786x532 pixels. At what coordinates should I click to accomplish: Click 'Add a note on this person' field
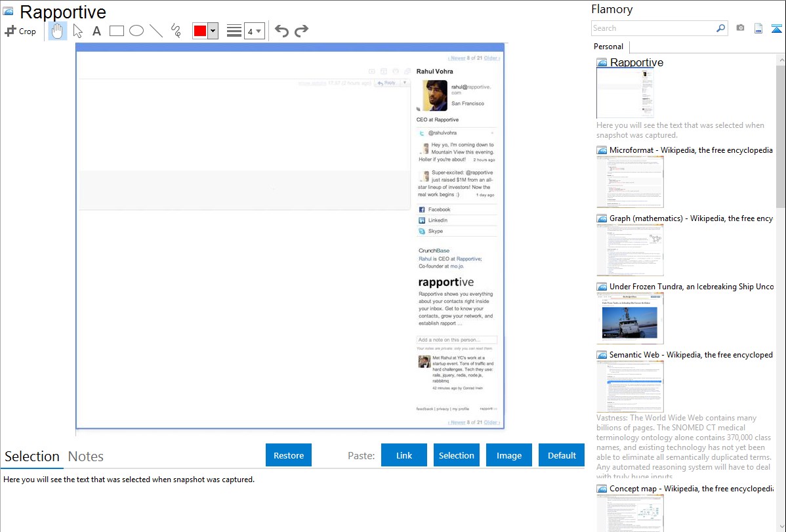tap(457, 339)
